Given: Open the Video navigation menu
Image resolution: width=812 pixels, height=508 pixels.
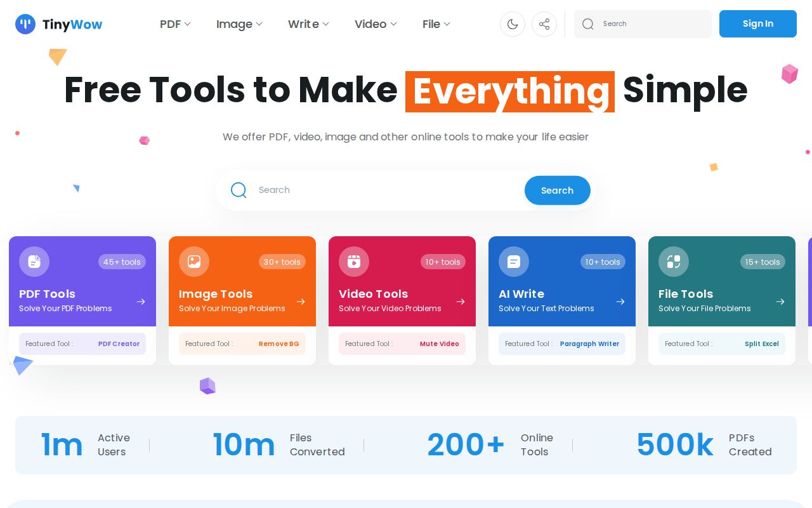Looking at the screenshot, I should (376, 24).
